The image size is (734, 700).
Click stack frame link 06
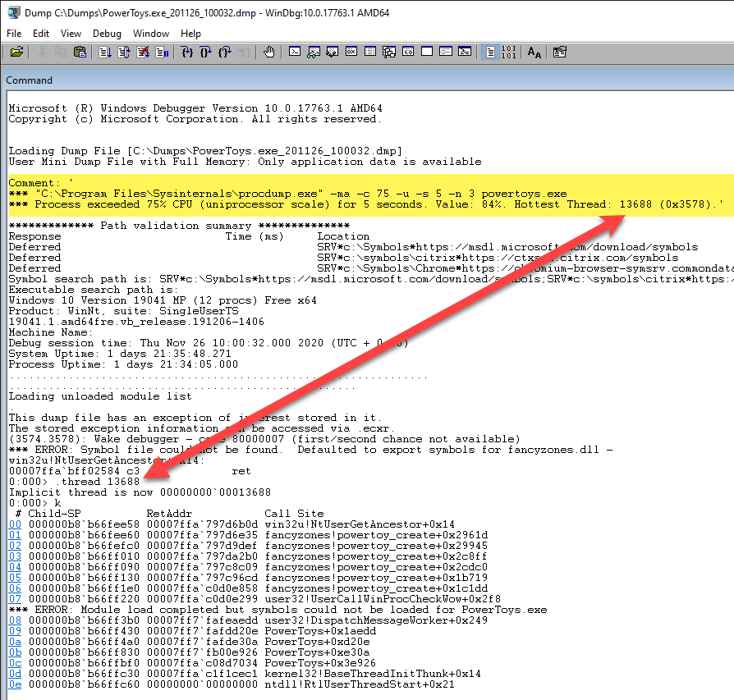tap(15, 588)
